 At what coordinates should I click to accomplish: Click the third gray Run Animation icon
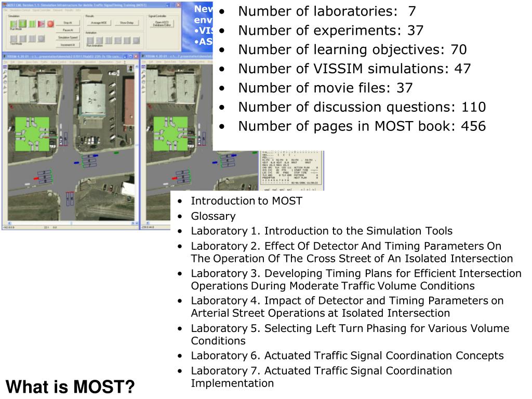pyautogui.click(x=109, y=41)
